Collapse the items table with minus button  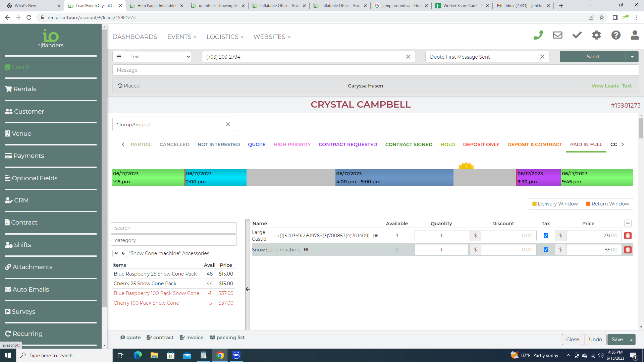coord(628,223)
